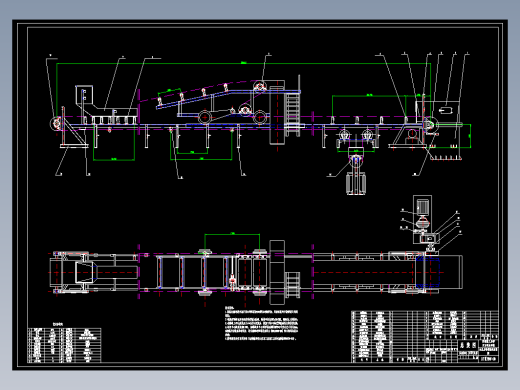
Task: Select the tail pulley of the elevation view
Action: 56,123
